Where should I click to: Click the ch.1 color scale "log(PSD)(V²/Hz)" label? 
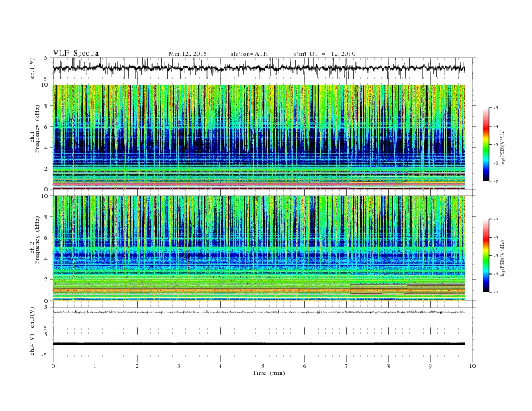tap(502, 147)
